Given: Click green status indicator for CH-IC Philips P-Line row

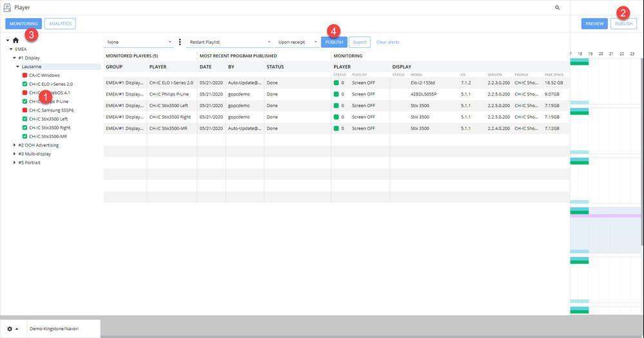Looking at the screenshot, I should [337, 94].
